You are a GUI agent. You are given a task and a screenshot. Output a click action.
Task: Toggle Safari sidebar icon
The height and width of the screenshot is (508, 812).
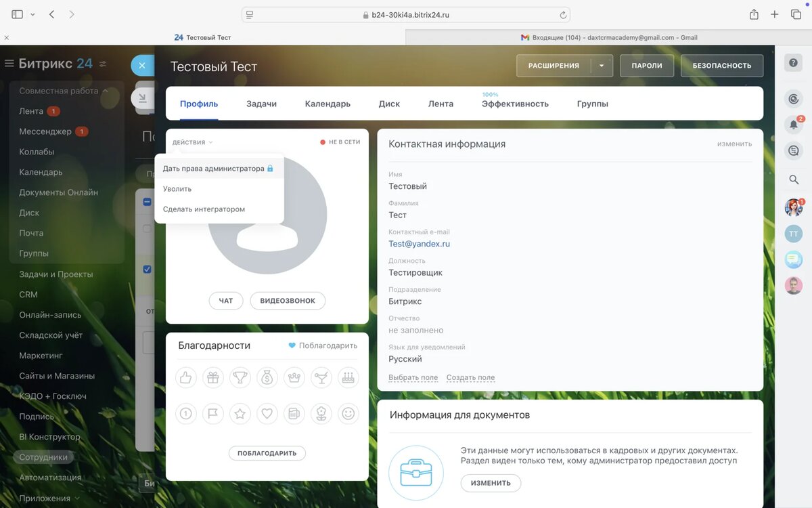click(x=18, y=14)
